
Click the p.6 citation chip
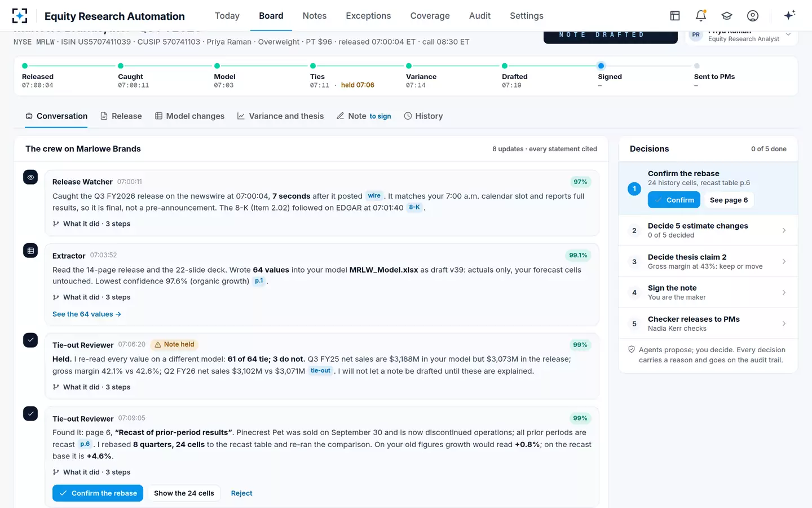pyautogui.click(x=85, y=444)
